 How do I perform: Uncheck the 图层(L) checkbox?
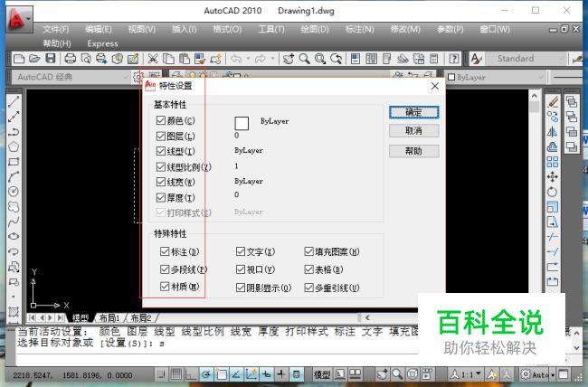[x=161, y=136]
